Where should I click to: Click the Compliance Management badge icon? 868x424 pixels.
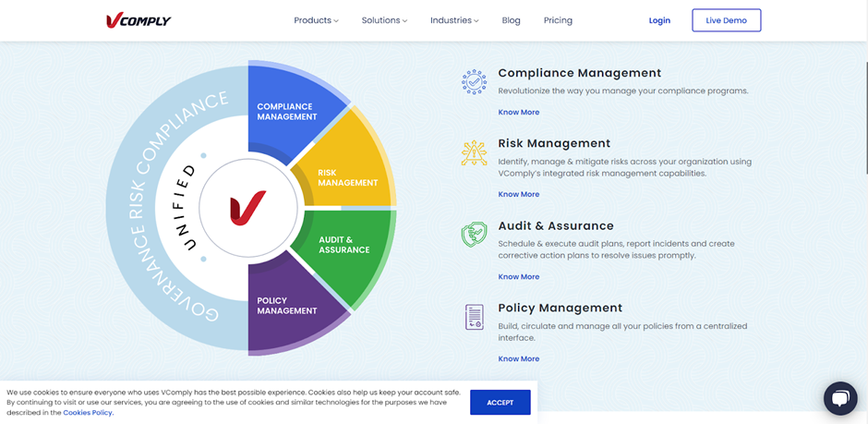[474, 82]
